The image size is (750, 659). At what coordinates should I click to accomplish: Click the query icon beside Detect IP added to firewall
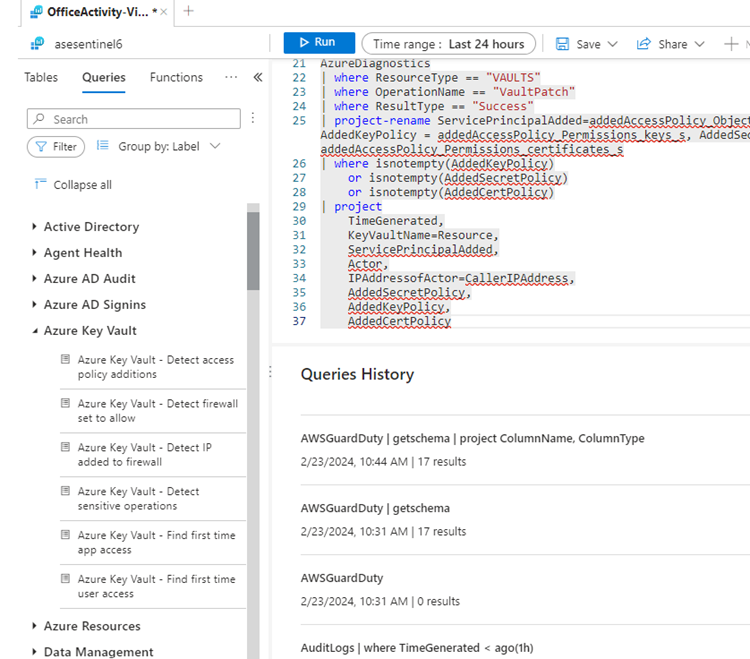pyautogui.click(x=66, y=447)
